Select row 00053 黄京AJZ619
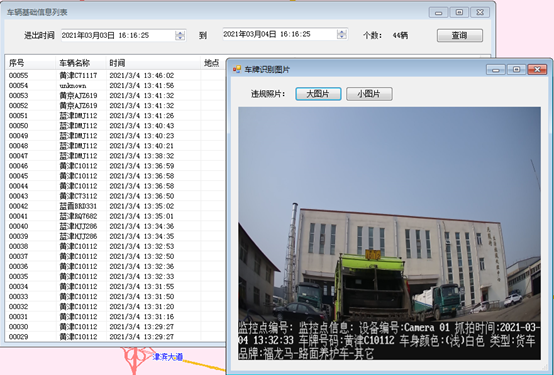This screenshot has width=554, height=375. (x=116, y=95)
